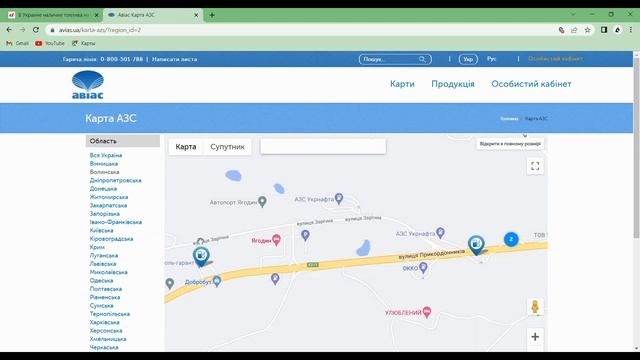Select Львівська region
640x360 pixels.
pos(102,264)
